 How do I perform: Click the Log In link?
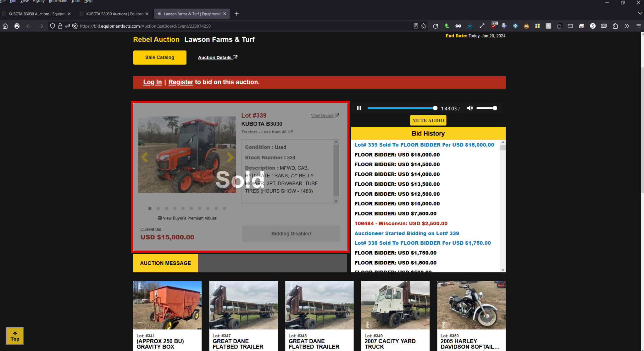tap(152, 82)
